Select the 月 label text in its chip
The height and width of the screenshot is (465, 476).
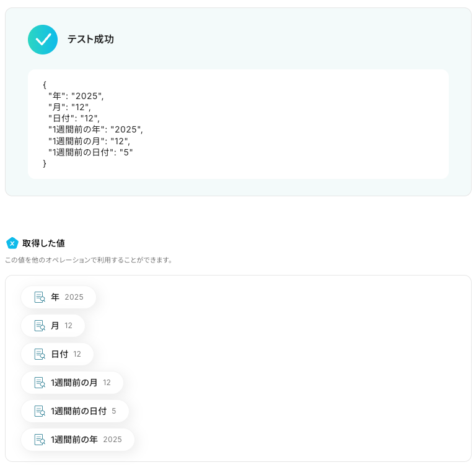pyautogui.click(x=55, y=326)
